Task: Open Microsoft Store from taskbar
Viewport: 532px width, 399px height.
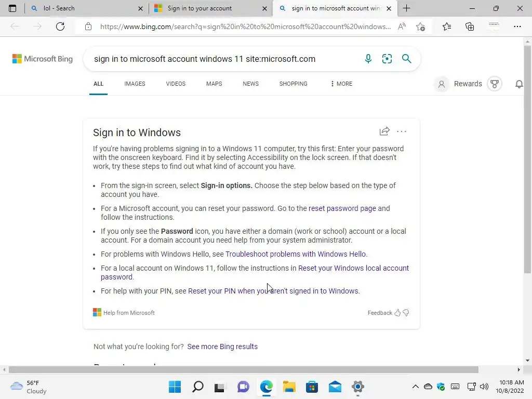Action: pos(312,387)
